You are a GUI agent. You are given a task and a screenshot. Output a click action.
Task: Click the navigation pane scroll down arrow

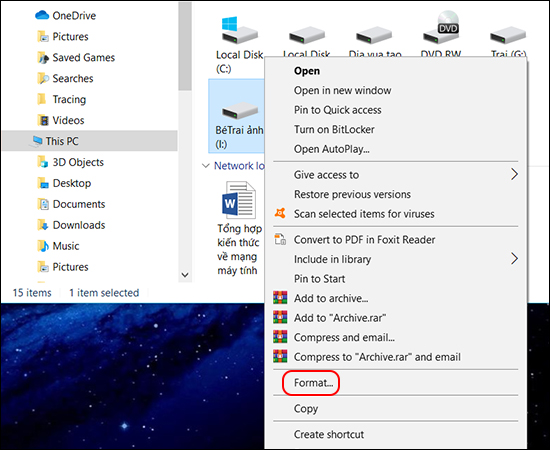[185, 275]
